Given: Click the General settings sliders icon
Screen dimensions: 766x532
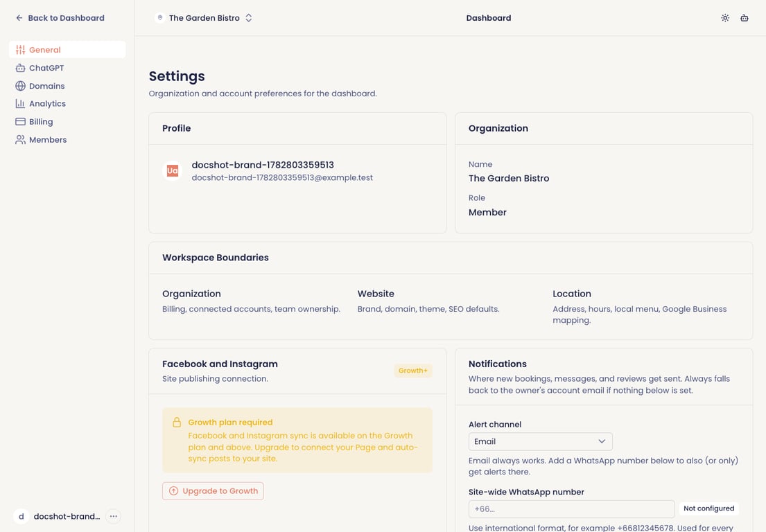Looking at the screenshot, I should point(20,50).
